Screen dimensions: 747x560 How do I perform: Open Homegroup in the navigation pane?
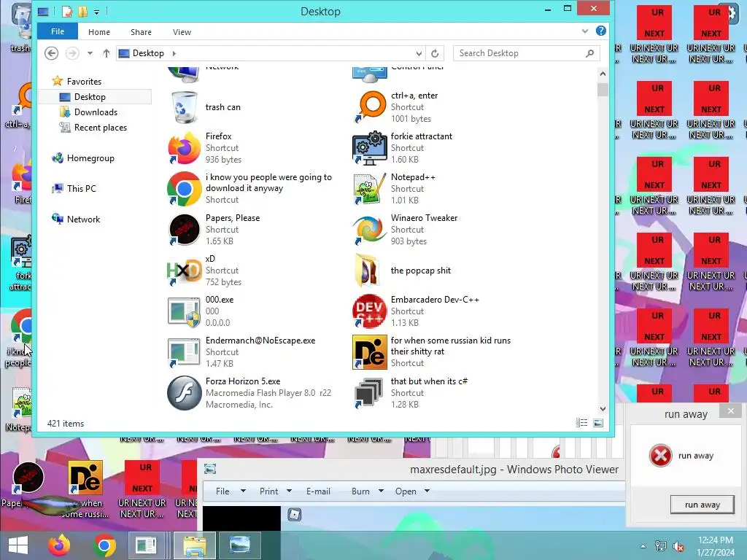pos(90,158)
